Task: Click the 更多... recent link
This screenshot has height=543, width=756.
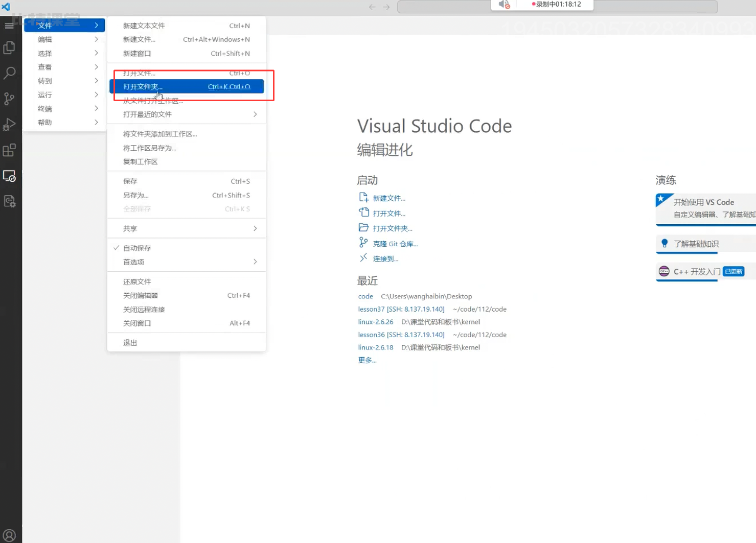Action: click(367, 360)
